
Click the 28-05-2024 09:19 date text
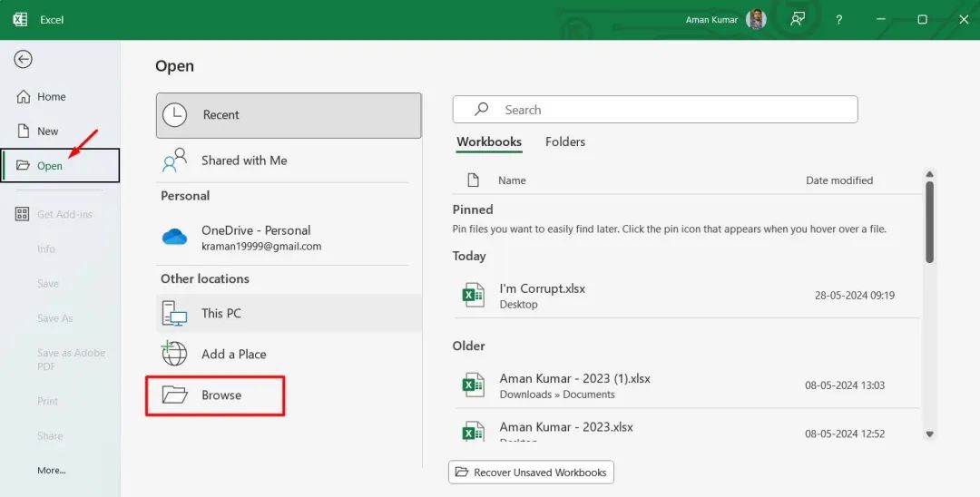(855, 296)
